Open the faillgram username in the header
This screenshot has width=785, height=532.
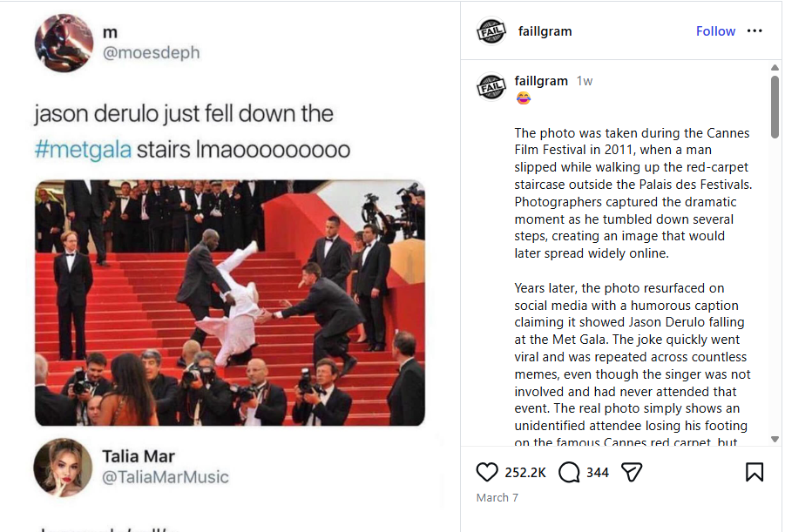[545, 31]
